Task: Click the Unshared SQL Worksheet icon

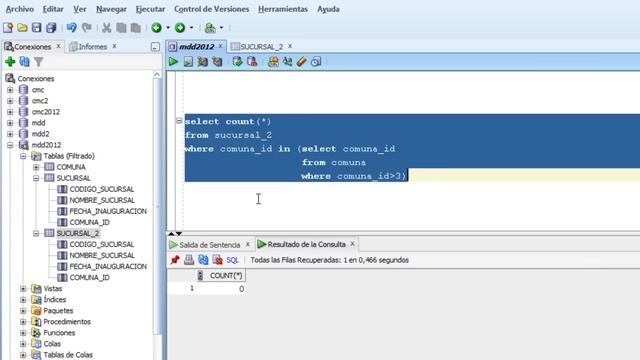Action: [x=273, y=62]
